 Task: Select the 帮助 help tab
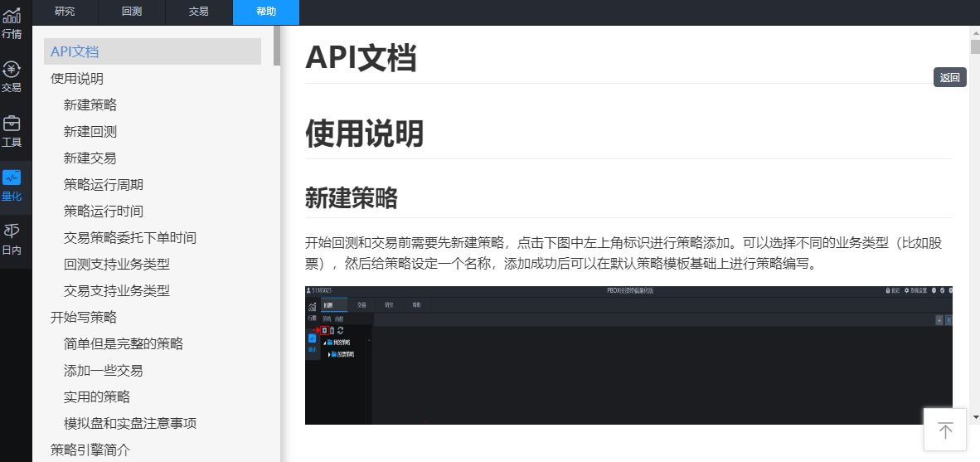tap(266, 12)
